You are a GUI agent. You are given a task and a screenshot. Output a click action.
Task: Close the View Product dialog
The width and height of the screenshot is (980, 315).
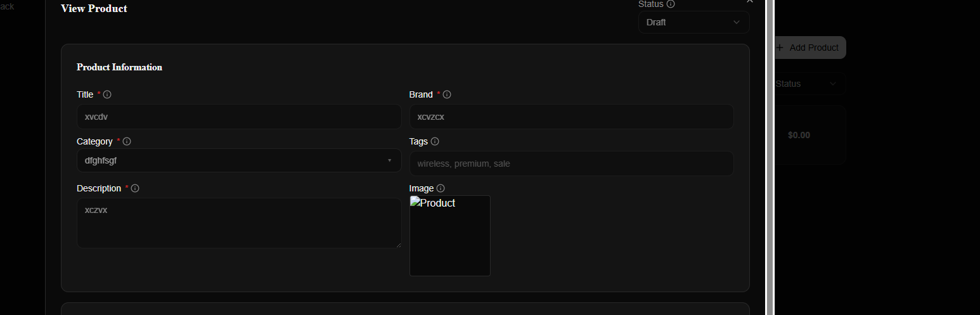tap(750, 2)
